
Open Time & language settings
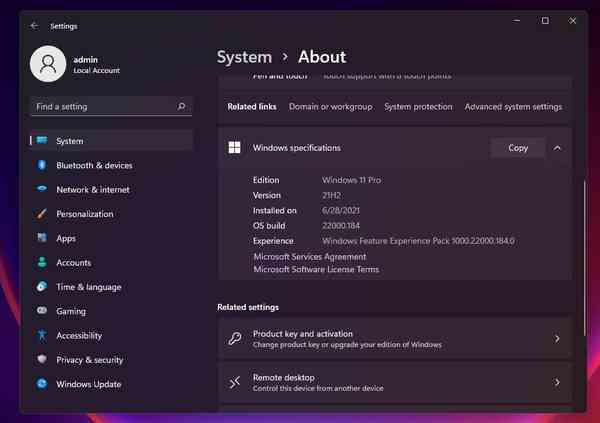[x=89, y=287]
